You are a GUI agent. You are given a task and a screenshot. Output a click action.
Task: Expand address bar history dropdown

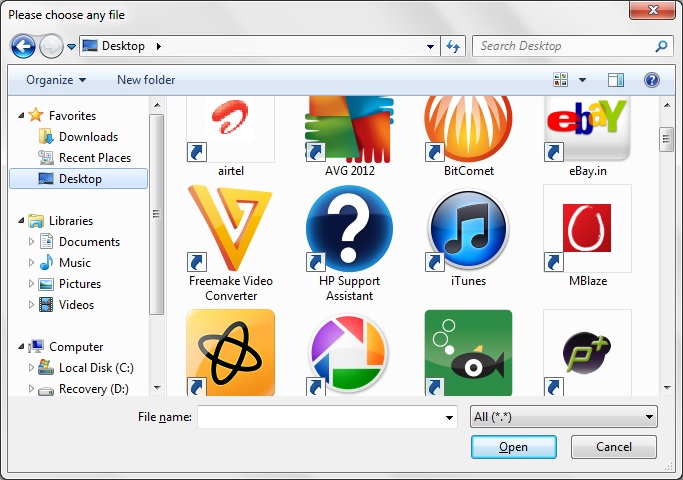pyautogui.click(x=430, y=46)
